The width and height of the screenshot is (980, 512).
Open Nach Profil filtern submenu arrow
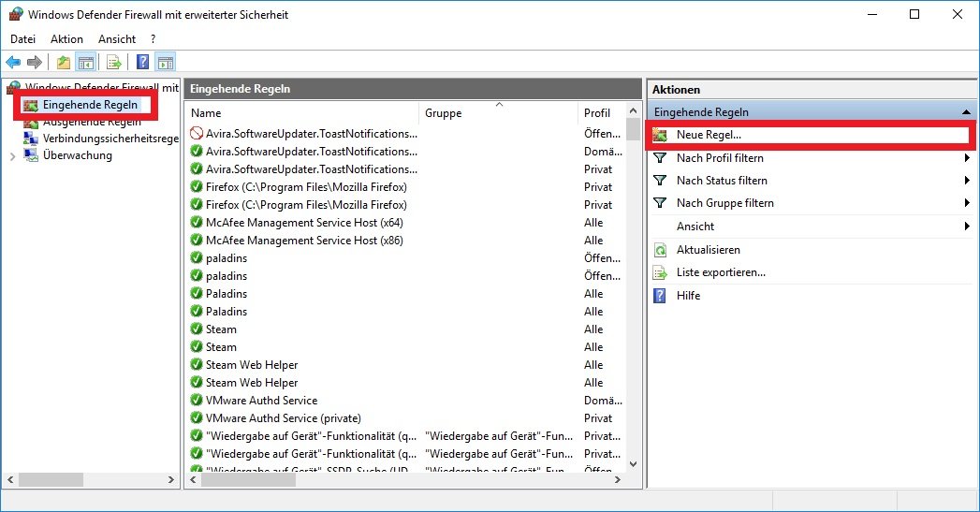tap(967, 158)
